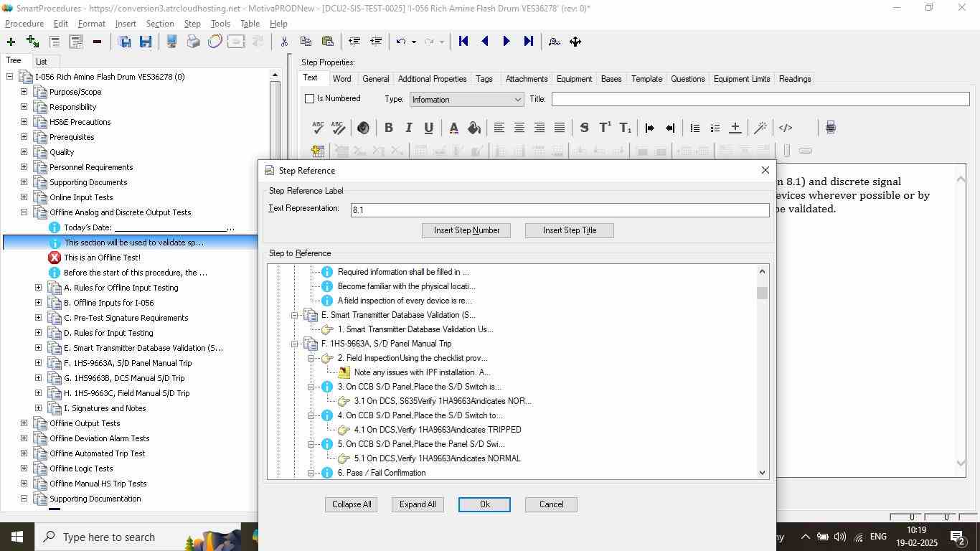Apply bold formatting with the B icon

click(x=388, y=128)
